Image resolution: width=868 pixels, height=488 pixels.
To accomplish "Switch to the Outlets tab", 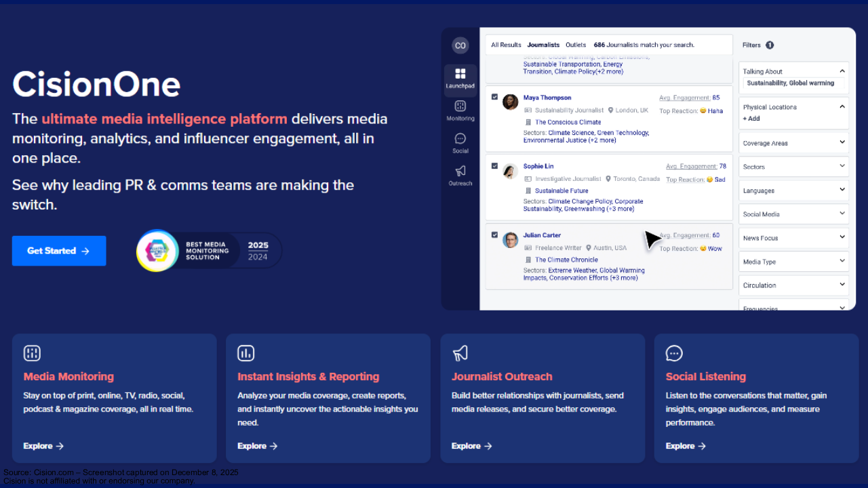I will click(576, 45).
